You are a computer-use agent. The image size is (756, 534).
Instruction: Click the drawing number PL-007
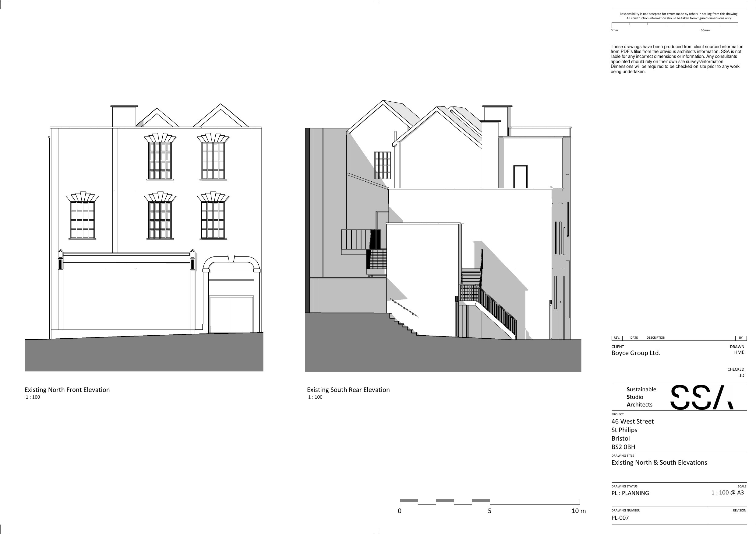[x=620, y=518]
